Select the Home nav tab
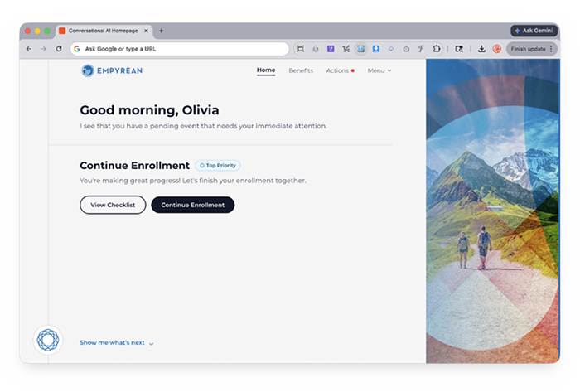This screenshot has width=580, height=392. point(266,70)
